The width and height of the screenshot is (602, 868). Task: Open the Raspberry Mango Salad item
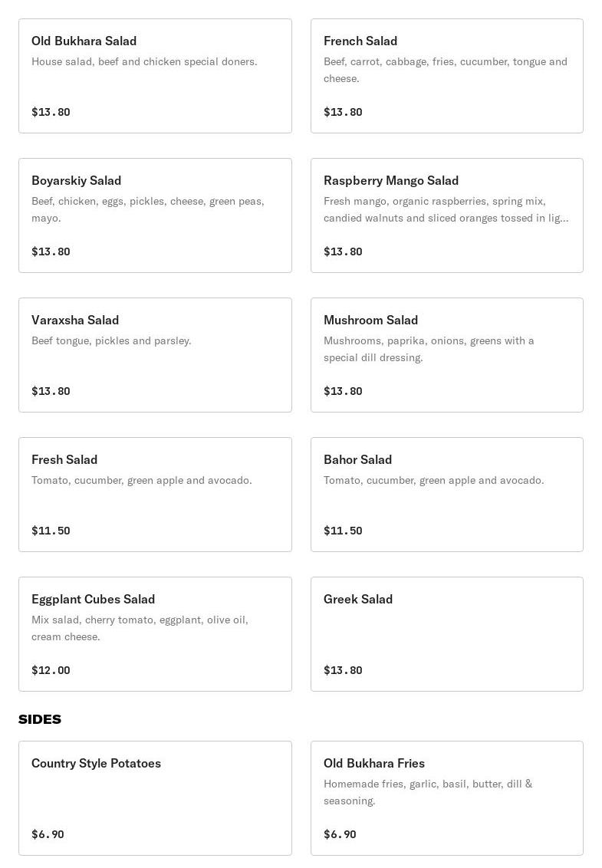pos(446,215)
